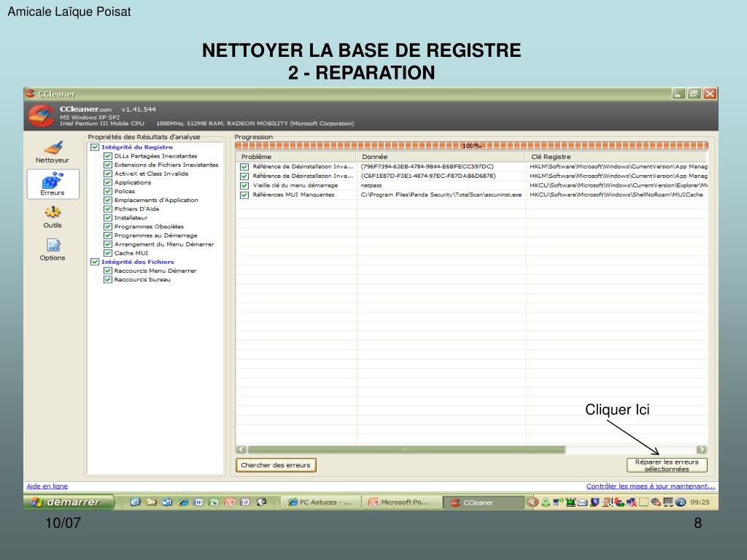The image size is (747, 560).
Task: Click the horizontal scrollbar thumb in results
Action: click(406, 449)
